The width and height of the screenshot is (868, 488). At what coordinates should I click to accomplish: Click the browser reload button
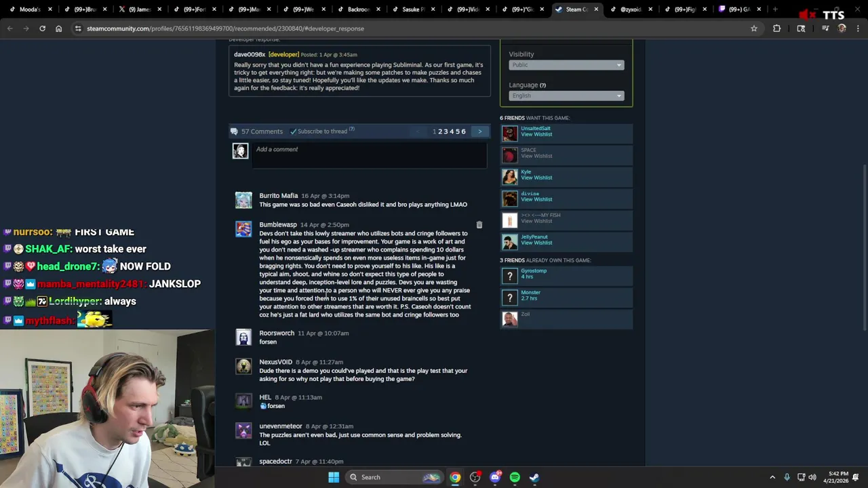(x=42, y=28)
